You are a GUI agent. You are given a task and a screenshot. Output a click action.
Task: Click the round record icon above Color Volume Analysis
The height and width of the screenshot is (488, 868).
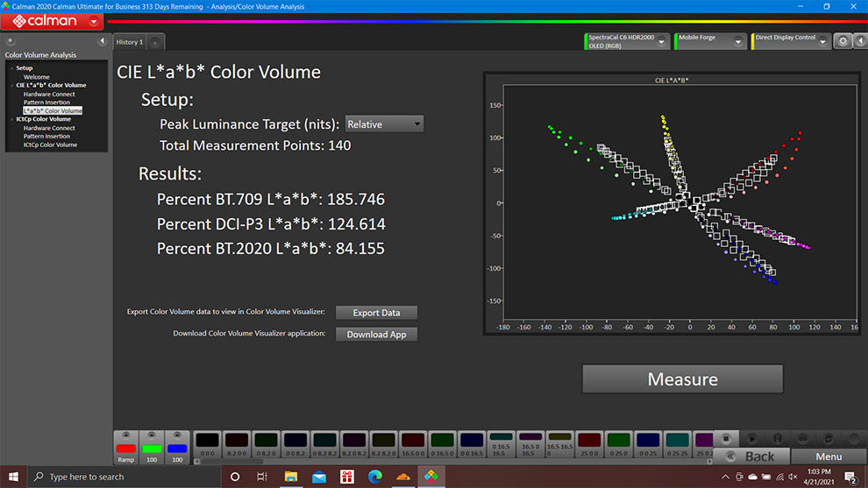pyautogui.click(x=10, y=41)
